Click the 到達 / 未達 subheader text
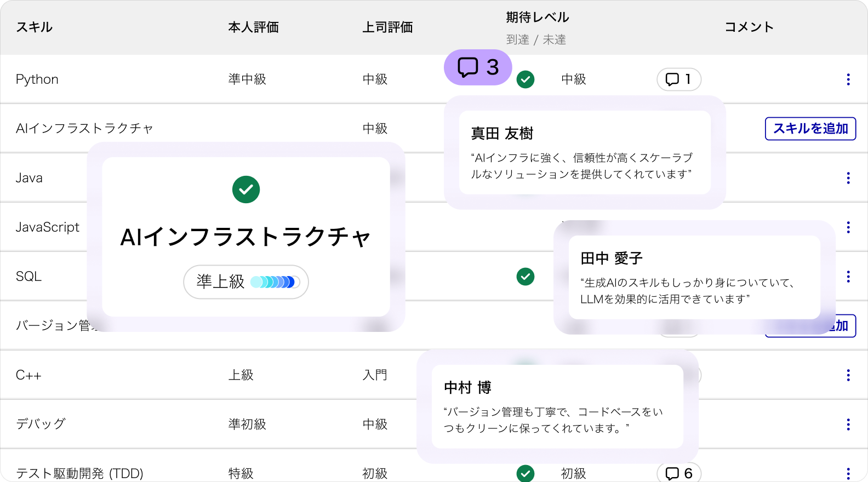This screenshot has width=868, height=482. [536, 39]
